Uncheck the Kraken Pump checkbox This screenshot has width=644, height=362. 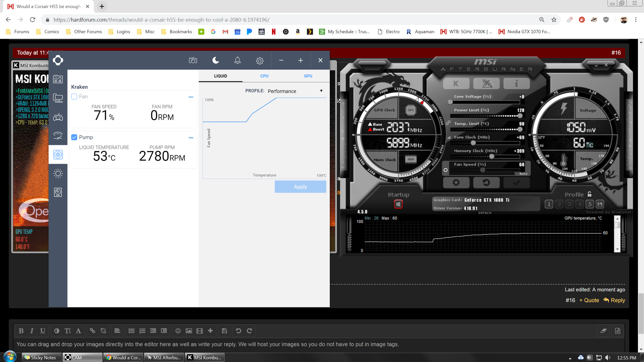(x=74, y=137)
